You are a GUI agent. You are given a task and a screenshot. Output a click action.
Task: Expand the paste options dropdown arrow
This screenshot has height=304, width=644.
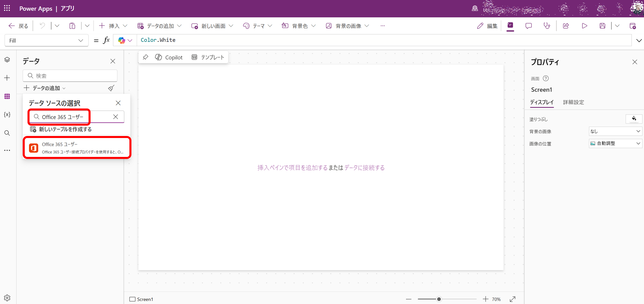87,26
